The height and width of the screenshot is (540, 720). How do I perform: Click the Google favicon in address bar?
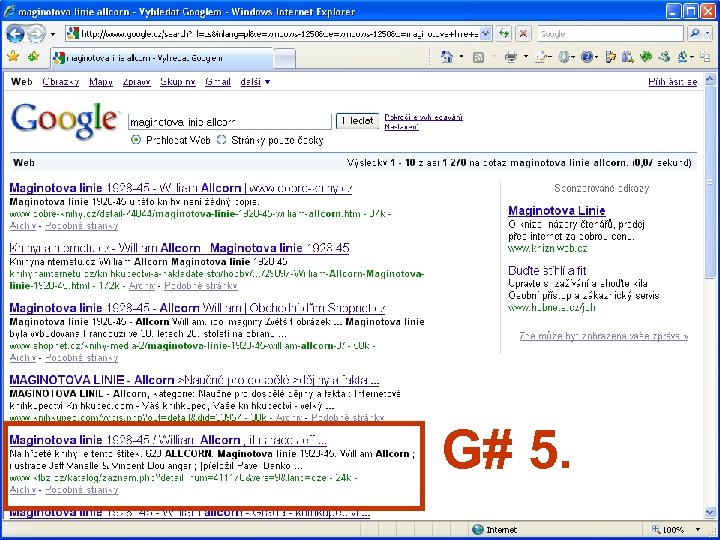[73, 34]
